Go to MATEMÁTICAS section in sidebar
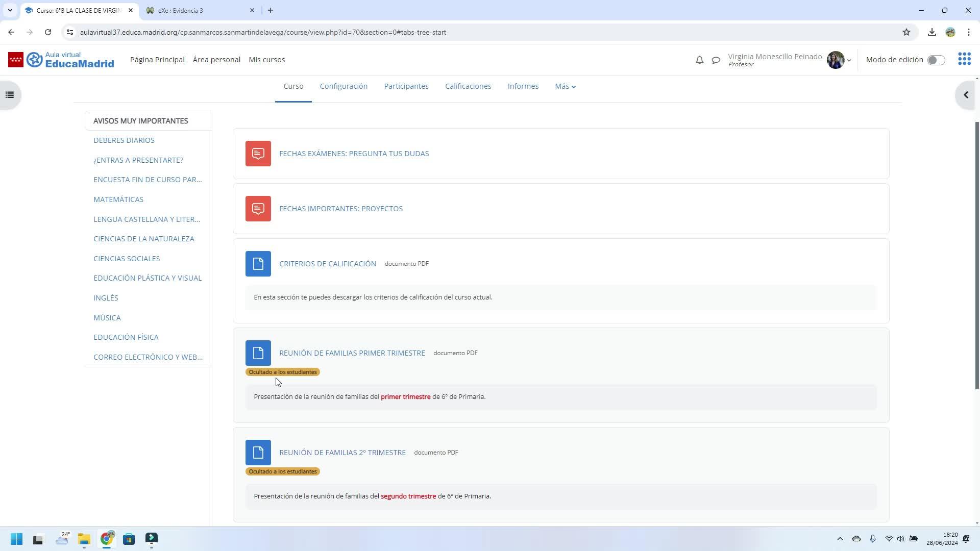The image size is (980, 551). 118,199
